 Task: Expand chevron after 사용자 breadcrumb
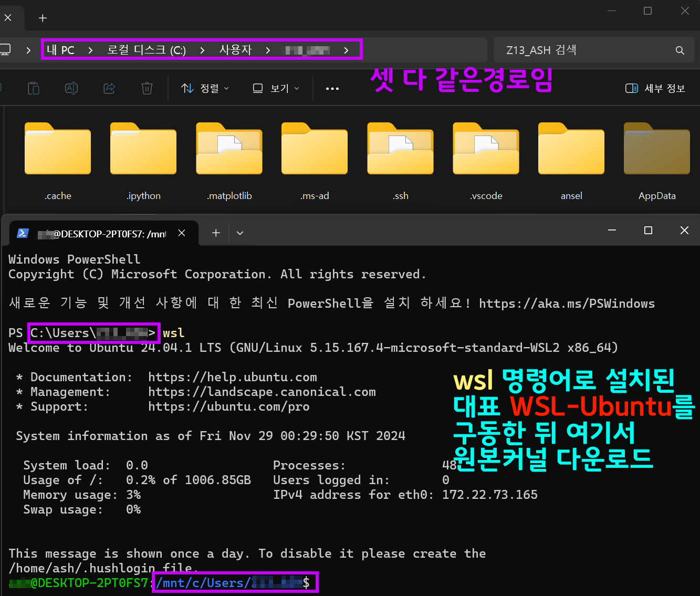[x=268, y=50]
